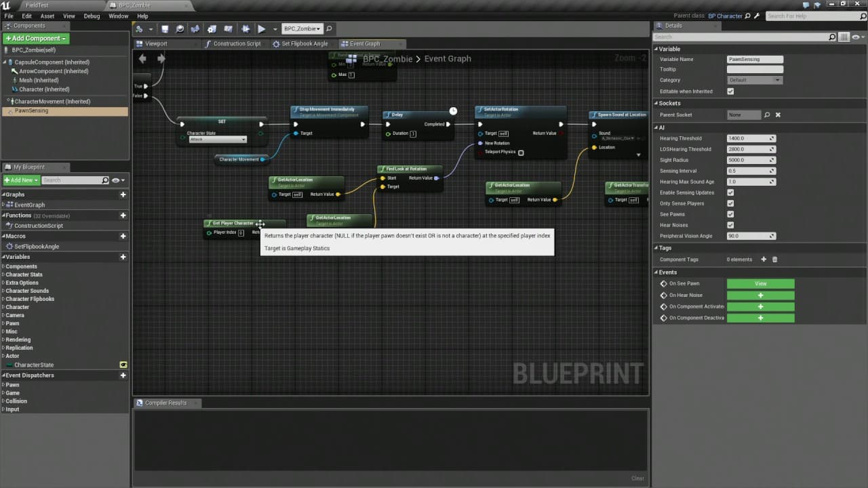Open the Asset menu
Screen dimensions: 868x488
[x=47, y=16]
